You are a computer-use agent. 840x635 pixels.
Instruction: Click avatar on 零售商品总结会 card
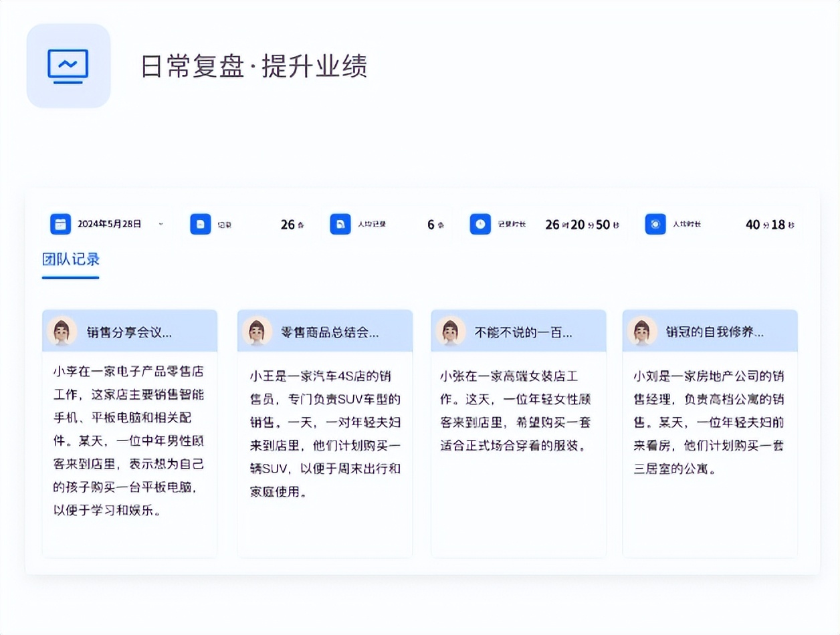(x=257, y=331)
